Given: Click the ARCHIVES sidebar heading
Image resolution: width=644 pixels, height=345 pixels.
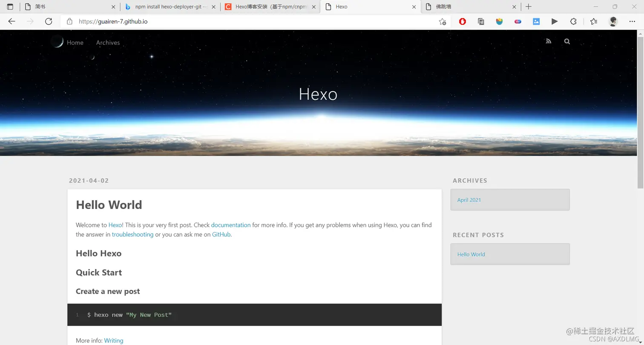Looking at the screenshot, I should coord(470,180).
